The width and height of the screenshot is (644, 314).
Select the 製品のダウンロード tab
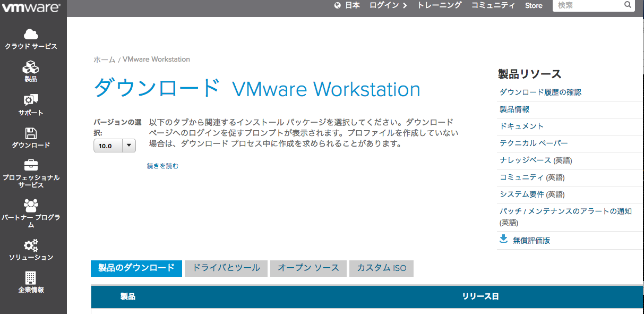136,268
